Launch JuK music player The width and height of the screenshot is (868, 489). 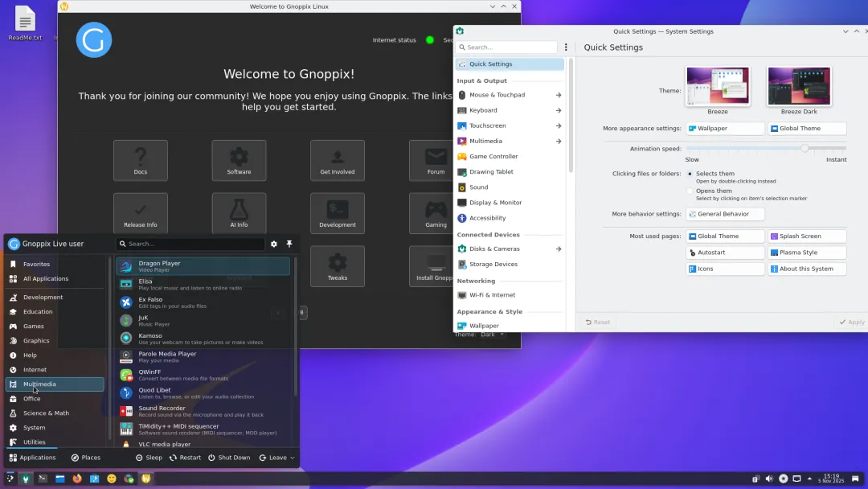[x=203, y=321]
